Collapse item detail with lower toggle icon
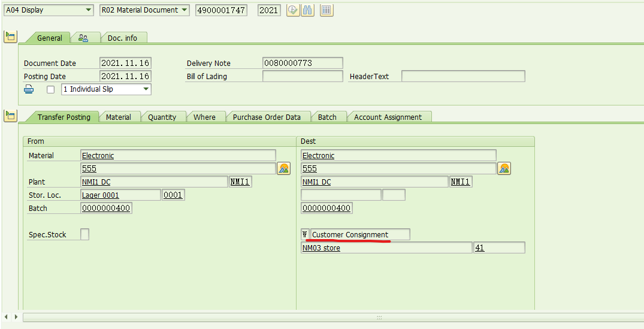The height and width of the screenshot is (329, 644). tap(10, 116)
